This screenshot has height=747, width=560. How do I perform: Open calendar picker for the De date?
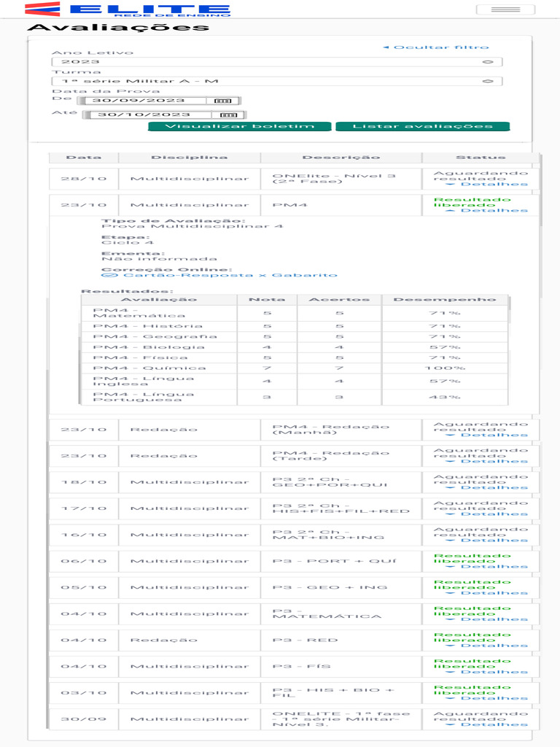point(222,101)
